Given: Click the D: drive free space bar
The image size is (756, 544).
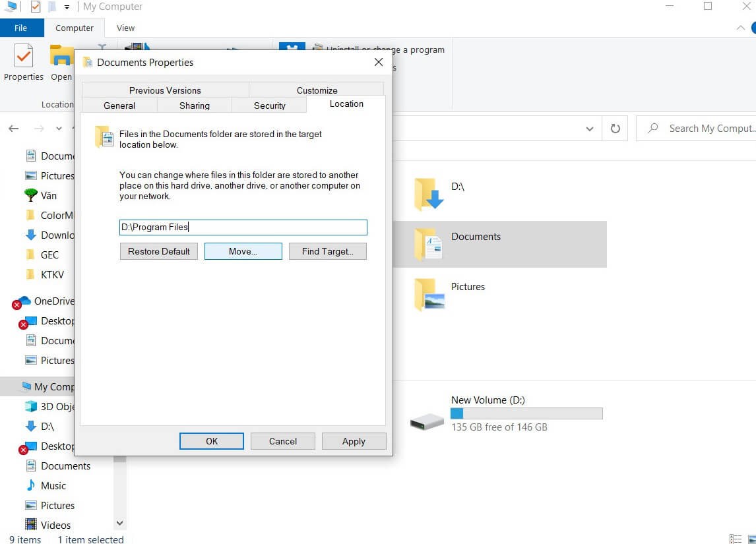Looking at the screenshot, I should click(x=525, y=413).
